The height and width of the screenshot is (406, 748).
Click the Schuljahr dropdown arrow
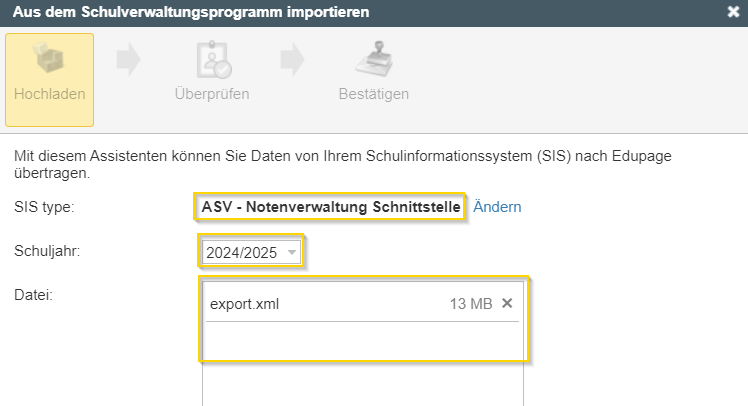pyautogui.click(x=292, y=252)
